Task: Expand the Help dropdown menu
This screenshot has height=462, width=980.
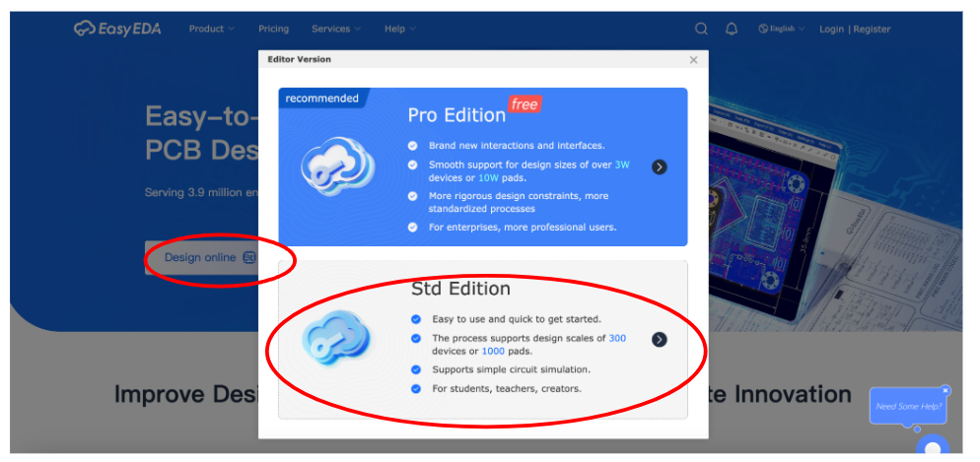Action: [x=399, y=29]
